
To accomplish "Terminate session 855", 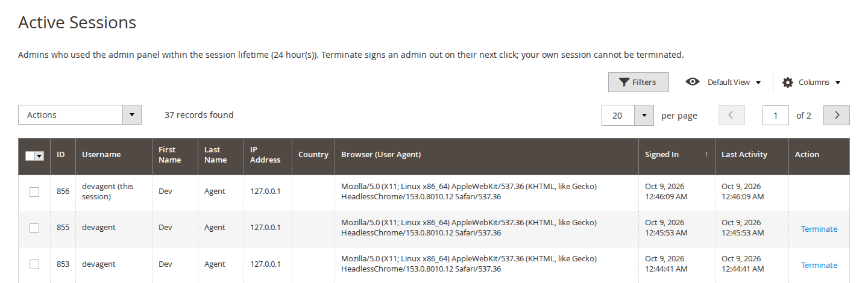I will coord(819,229).
